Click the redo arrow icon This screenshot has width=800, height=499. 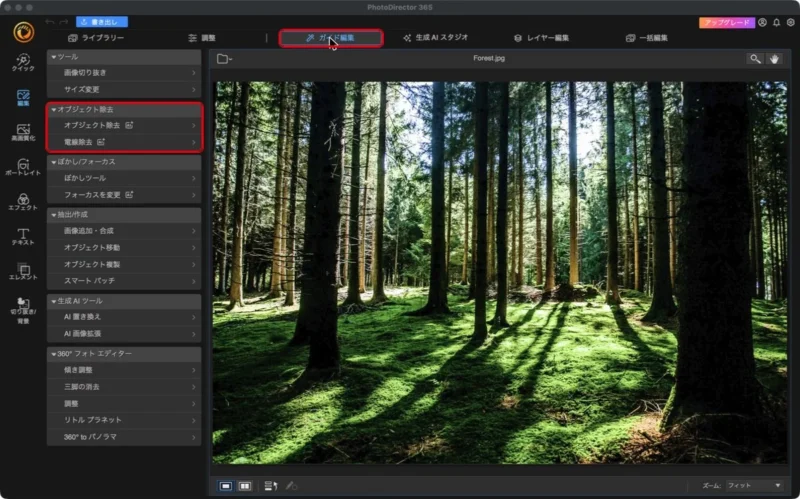tap(64, 21)
